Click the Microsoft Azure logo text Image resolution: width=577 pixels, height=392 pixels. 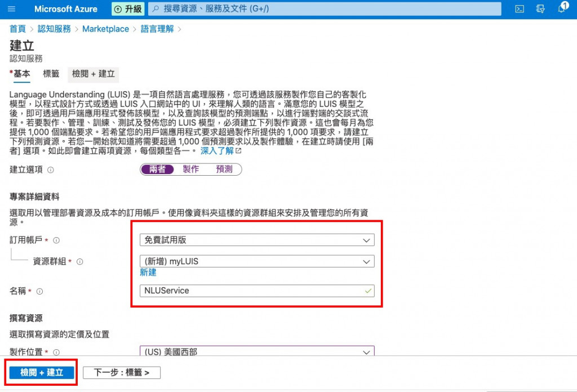[66, 9]
